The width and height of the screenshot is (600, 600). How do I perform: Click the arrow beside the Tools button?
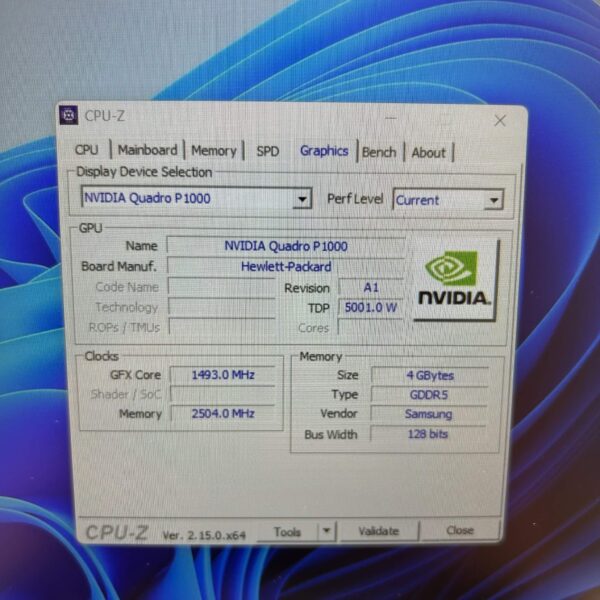click(326, 531)
